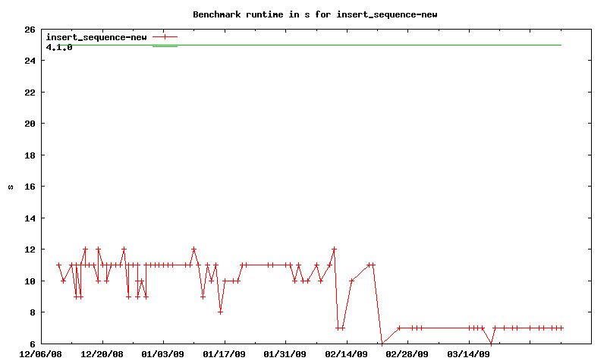Click the last data point of the red series
This screenshot has height=364, width=607.
pos(561,328)
